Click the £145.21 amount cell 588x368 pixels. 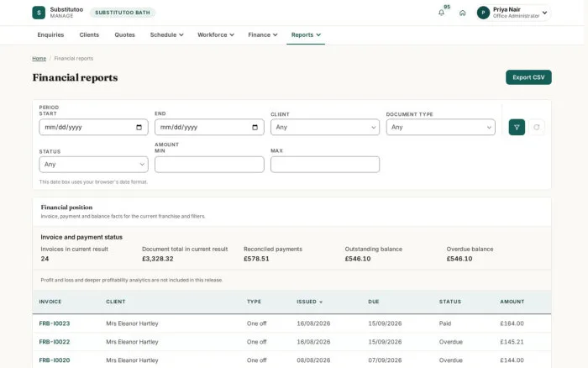click(512, 342)
